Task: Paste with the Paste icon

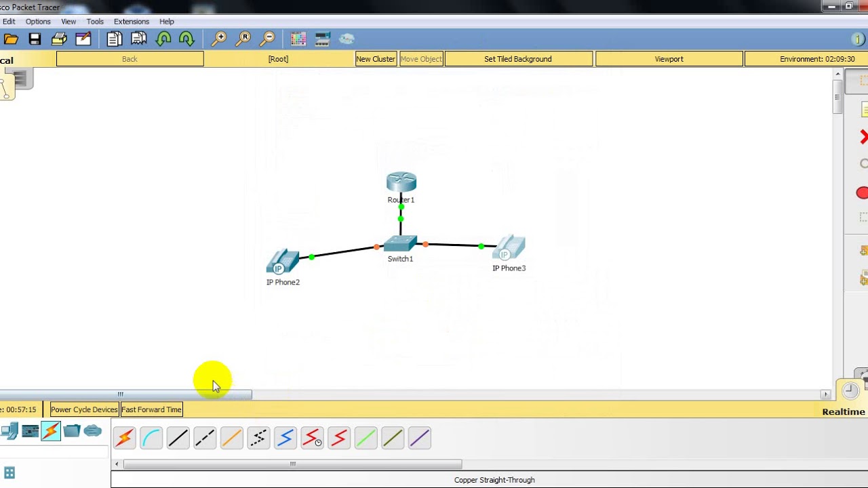Action: tap(139, 39)
